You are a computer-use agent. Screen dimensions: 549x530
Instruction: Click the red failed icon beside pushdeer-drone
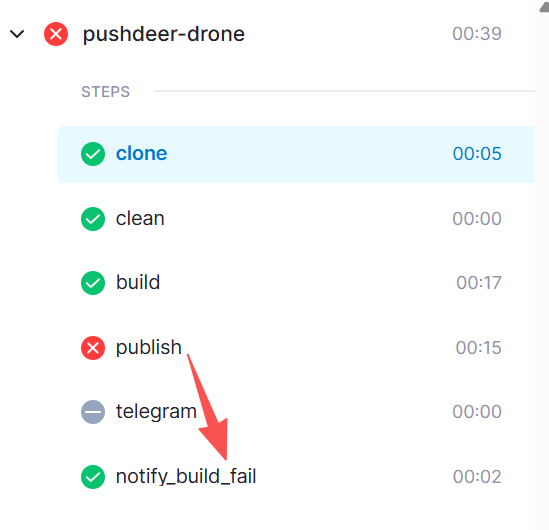coord(56,34)
